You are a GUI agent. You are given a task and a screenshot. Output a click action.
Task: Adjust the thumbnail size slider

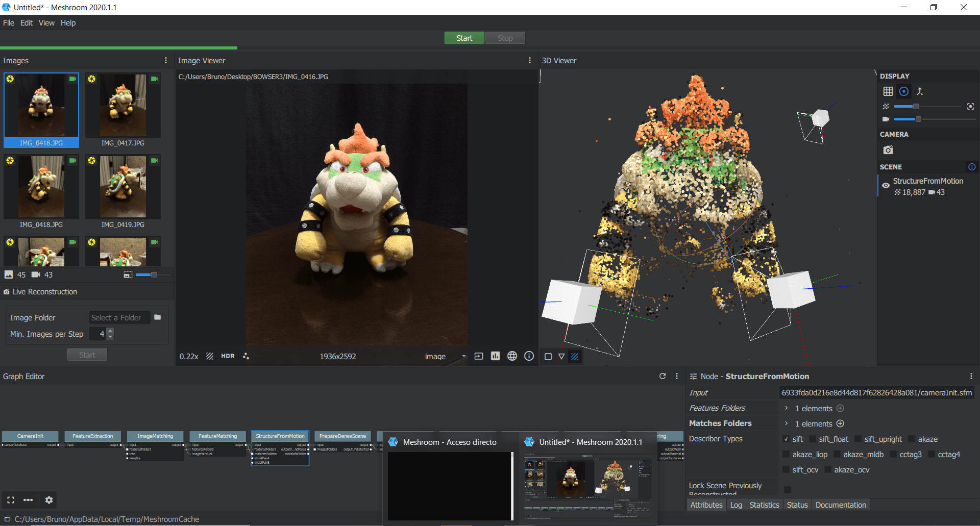153,275
